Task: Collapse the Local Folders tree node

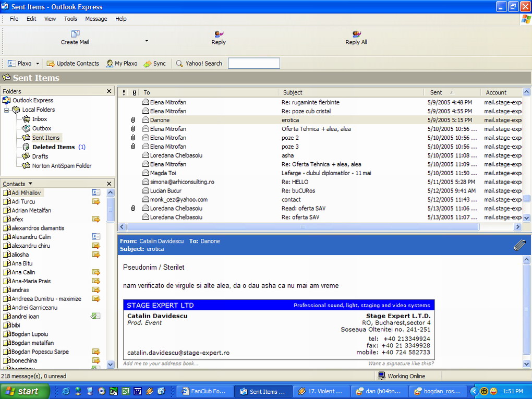Action: coord(6,110)
